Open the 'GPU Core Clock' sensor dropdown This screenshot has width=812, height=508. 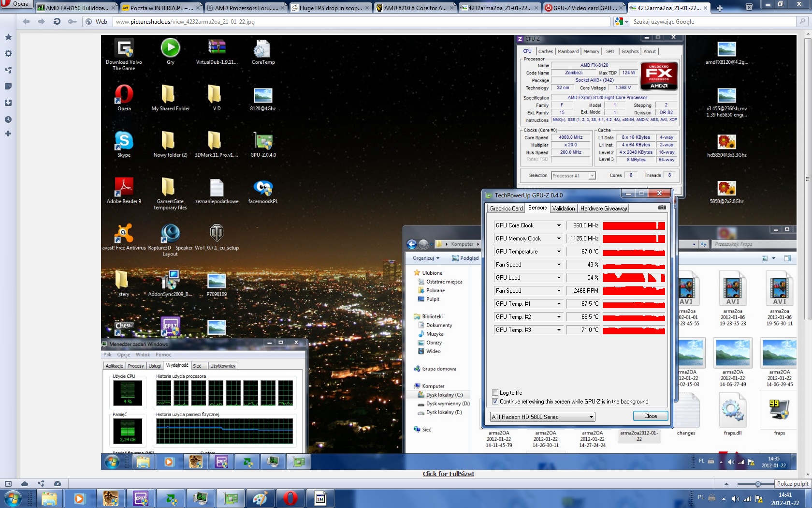pyautogui.click(x=559, y=225)
